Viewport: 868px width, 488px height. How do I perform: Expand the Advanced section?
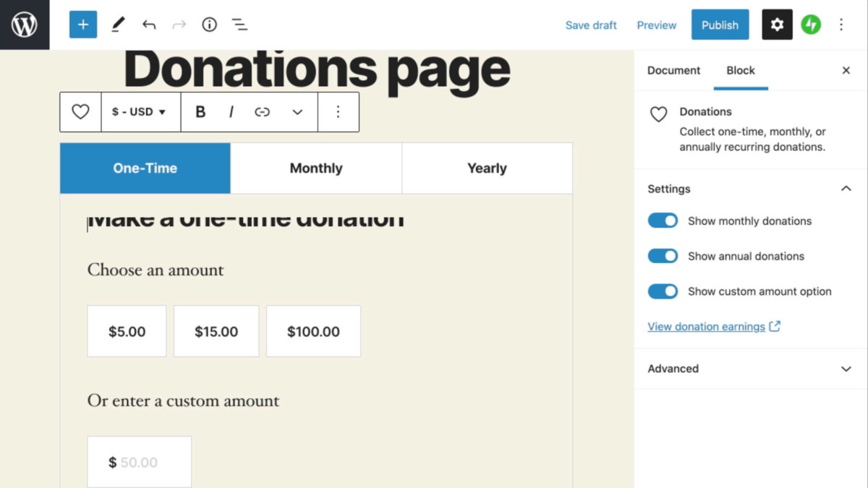(750, 369)
